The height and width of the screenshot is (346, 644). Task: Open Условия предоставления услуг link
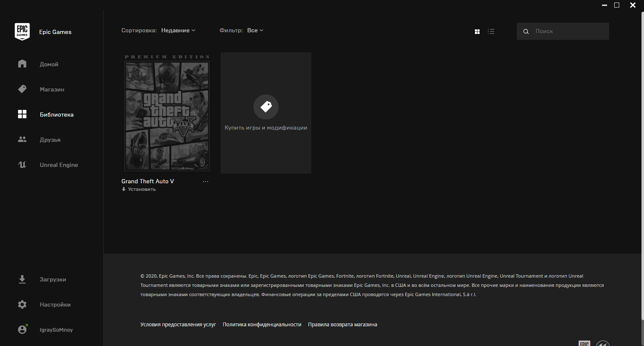pos(178,325)
